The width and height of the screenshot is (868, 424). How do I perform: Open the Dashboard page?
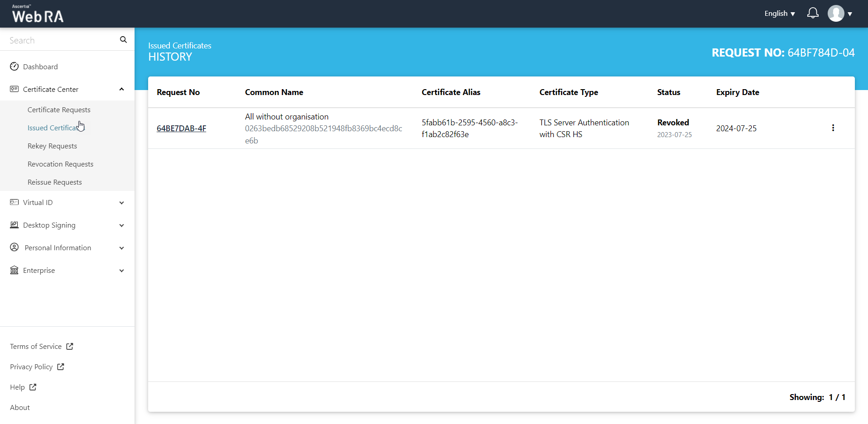[x=40, y=67]
